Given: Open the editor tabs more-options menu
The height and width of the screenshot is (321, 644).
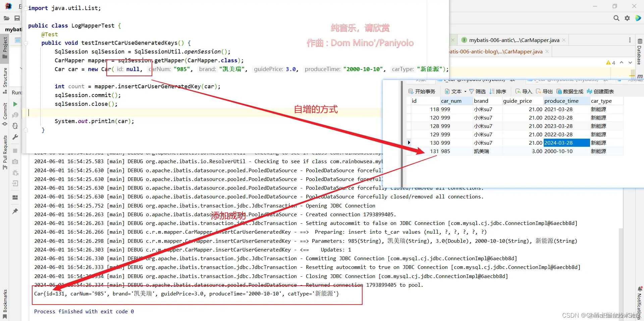Looking at the screenshot, I should pos(630,40).
